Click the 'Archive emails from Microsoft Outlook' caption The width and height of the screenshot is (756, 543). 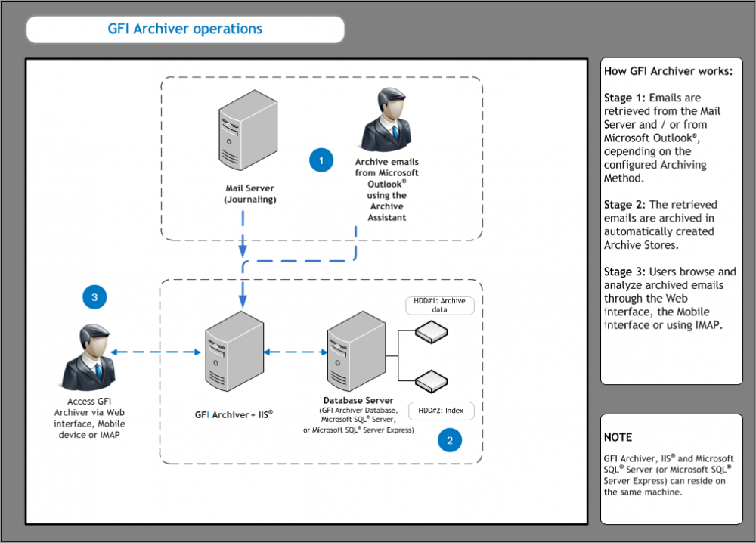[386, 190]
